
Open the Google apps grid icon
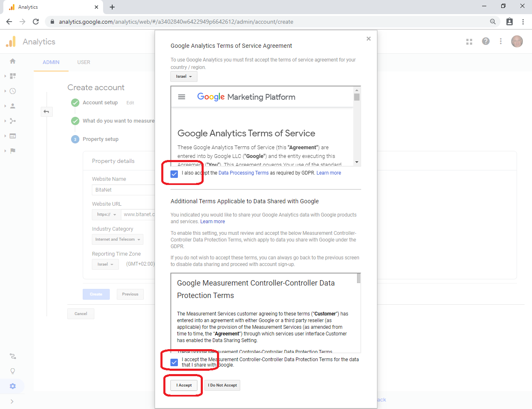pyautogui.click(x=469, y=42)
